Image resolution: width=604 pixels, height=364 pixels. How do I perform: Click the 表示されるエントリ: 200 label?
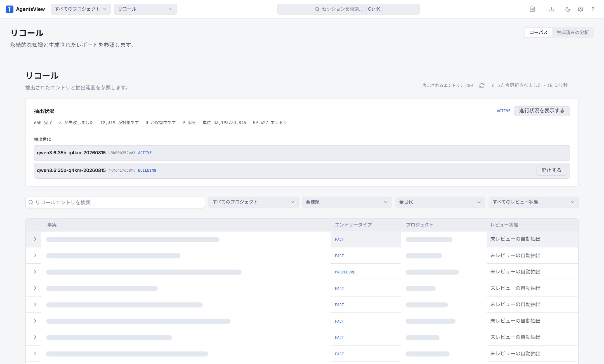pyautogui.click(x=447, y=86)
